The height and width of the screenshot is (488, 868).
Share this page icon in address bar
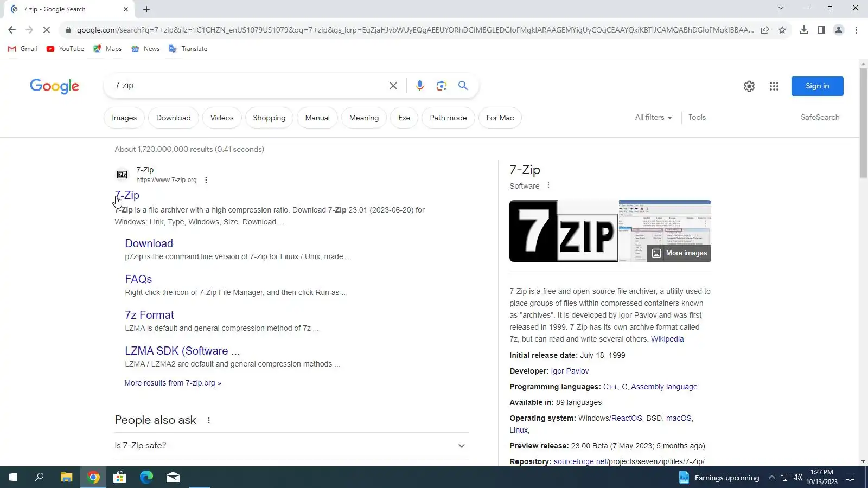(x=765, y=30)
